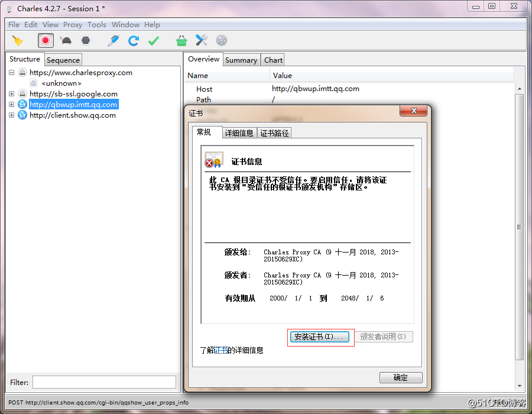Click the Overview panel scroll down arrow

[520, 386]
